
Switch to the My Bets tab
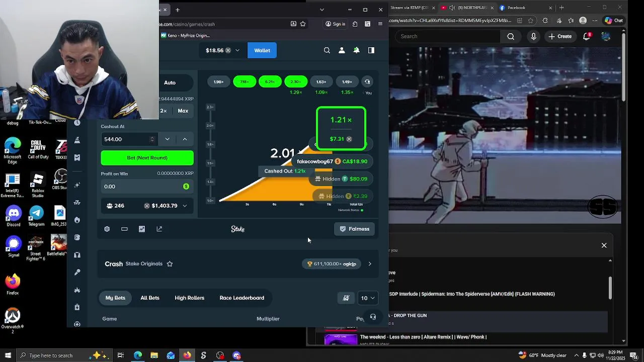(115, 298)
